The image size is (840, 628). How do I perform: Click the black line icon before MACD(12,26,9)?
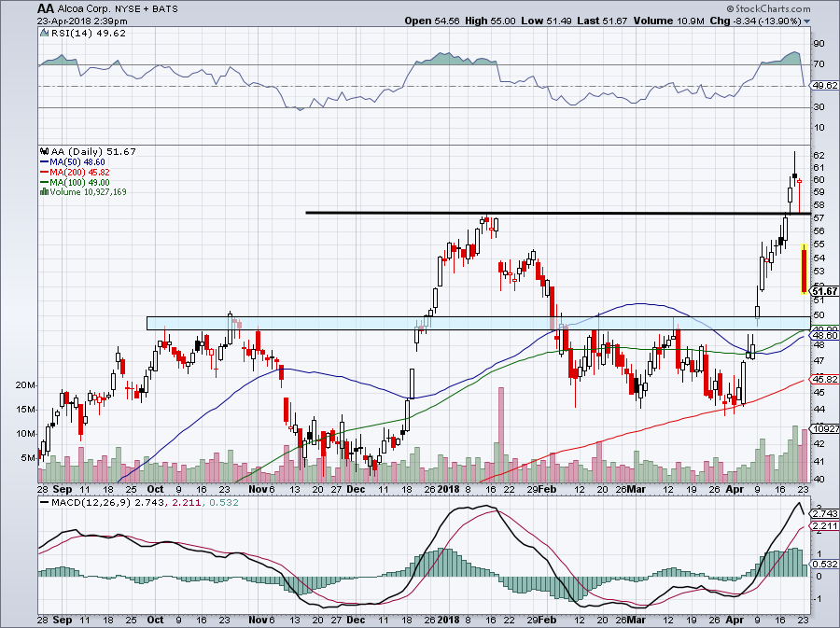point(45,503)
